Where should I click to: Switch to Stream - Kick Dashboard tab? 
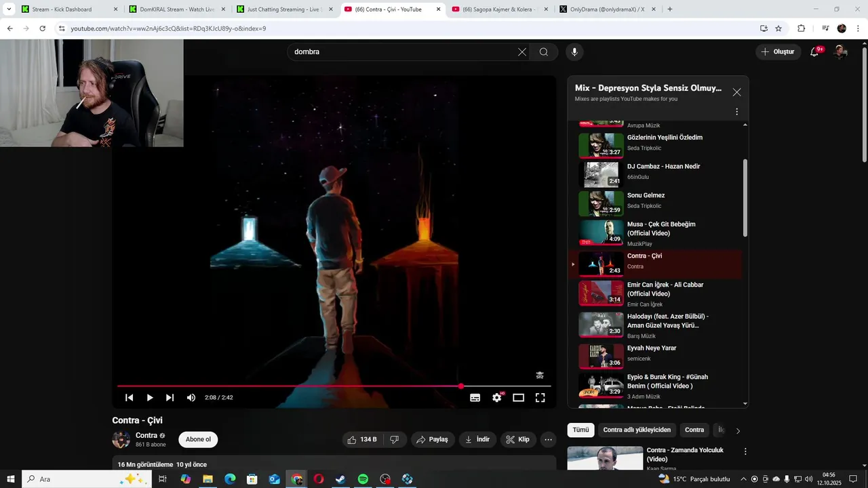tap(68, 9)
